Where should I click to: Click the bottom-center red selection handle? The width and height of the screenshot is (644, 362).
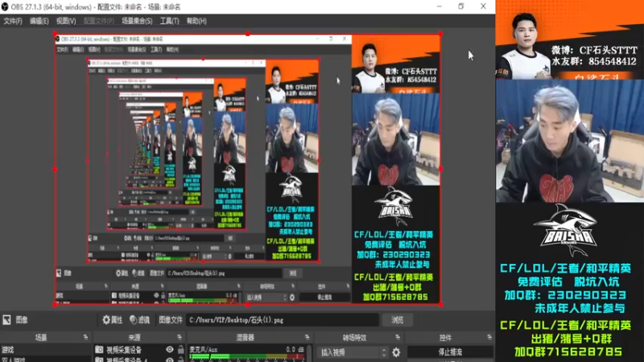point(248,305)
